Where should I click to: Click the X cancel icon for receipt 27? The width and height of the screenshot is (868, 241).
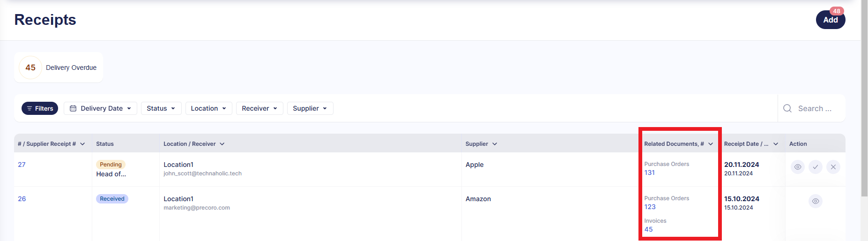(x=833, y=167)
